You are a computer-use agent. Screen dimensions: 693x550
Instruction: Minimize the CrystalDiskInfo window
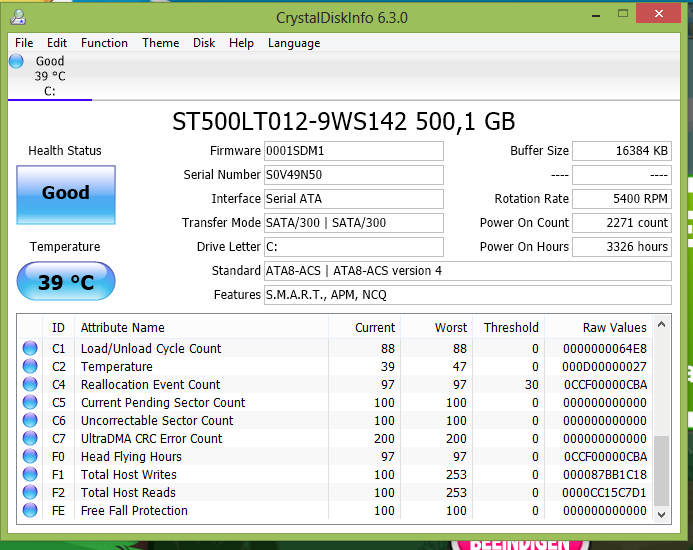coord(596,15)
